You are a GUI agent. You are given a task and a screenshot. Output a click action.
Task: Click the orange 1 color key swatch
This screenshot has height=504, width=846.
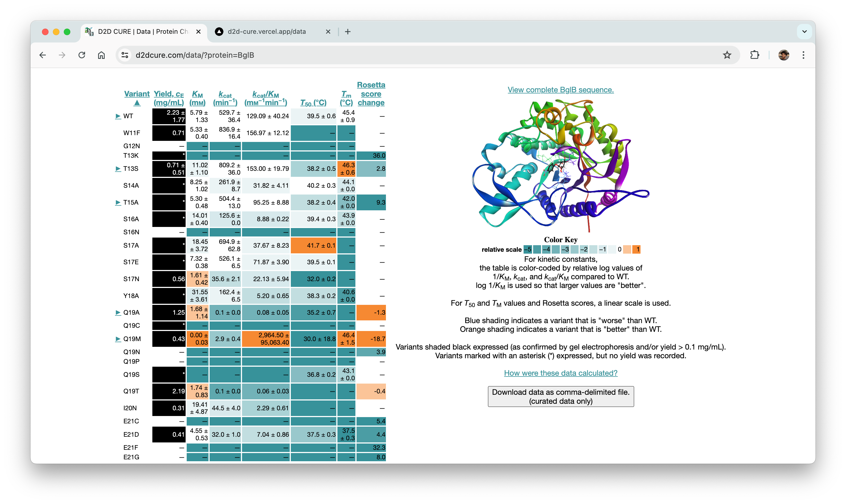pos(636,249)
